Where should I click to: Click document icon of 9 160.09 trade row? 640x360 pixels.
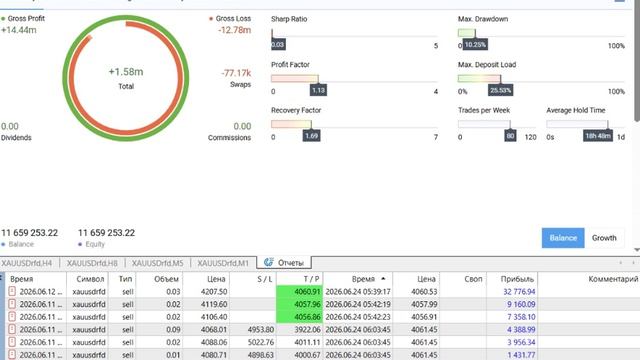tap(12, 304)
